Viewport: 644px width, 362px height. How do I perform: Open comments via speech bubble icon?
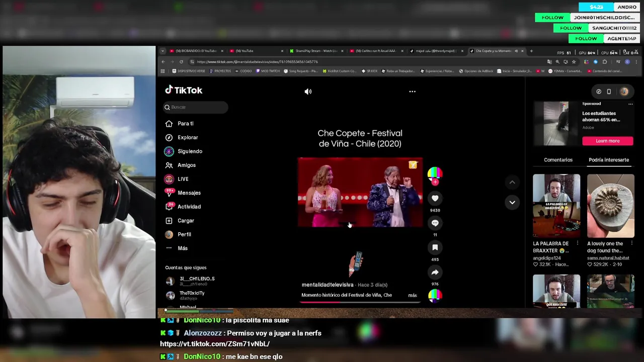pos(435,223)
